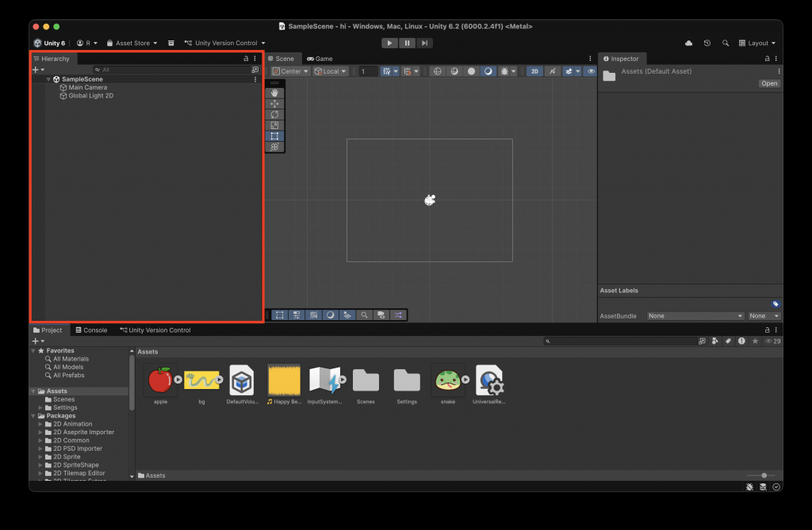This screenshot has width=812, height=530.
Task: Select the Inspector tab
Action: [621, 59]
